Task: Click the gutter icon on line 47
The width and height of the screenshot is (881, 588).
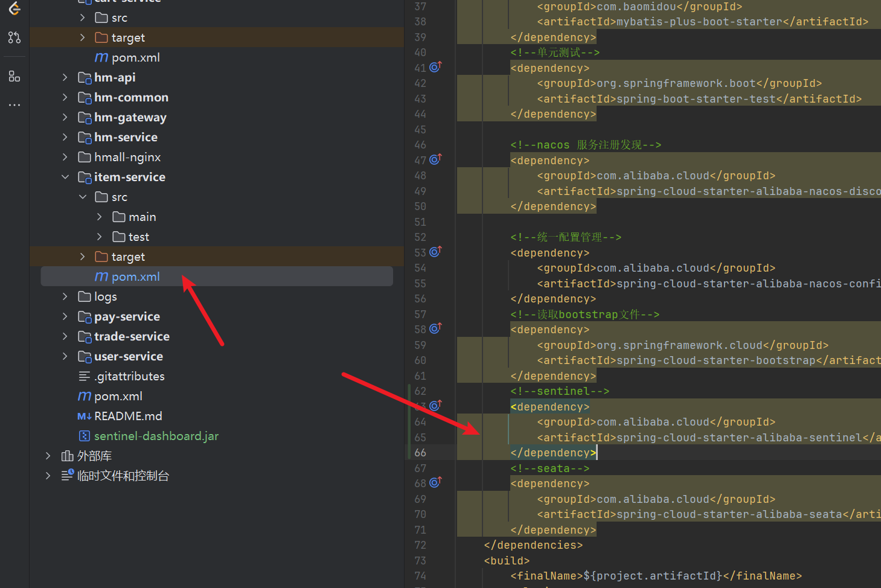Action: click(435, 160)
